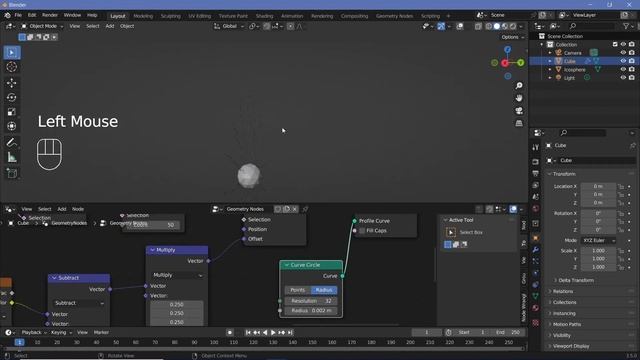Select rendered viewport shading mode
This screenshot has width=640, height=360.
point(513,26)
